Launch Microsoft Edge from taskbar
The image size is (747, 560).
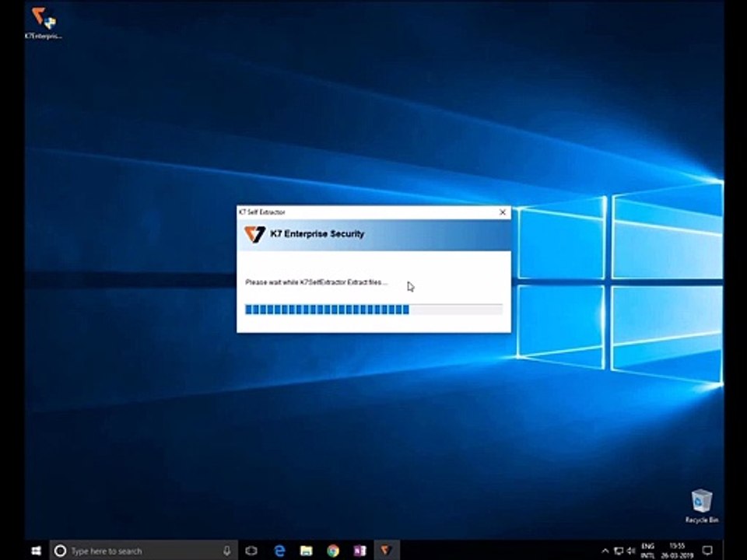coord(279,551)
